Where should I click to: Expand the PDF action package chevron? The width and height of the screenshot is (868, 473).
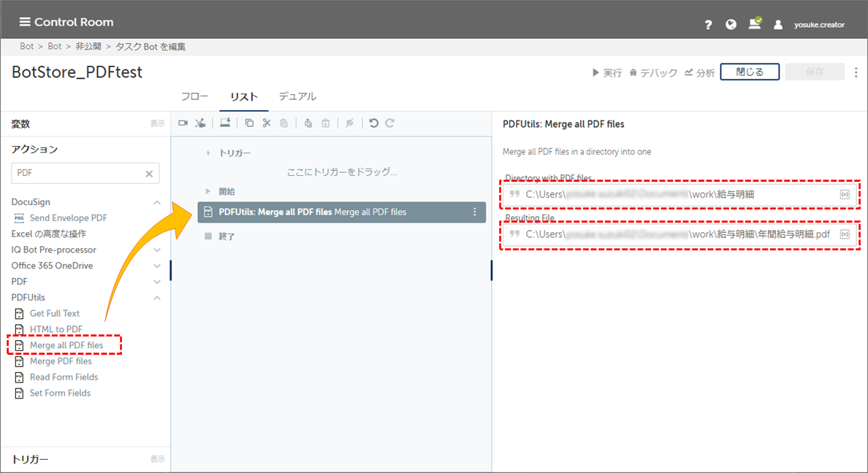(x=157, y=282)
